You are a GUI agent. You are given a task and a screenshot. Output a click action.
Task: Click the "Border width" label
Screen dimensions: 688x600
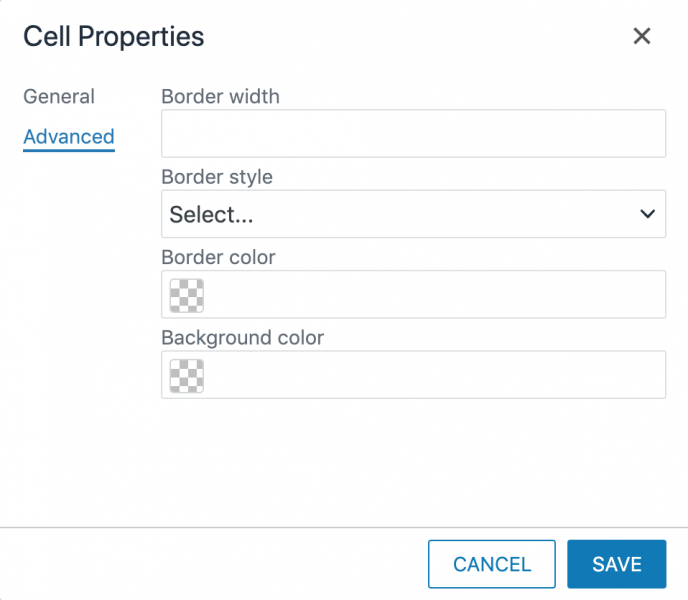point(220,97)
